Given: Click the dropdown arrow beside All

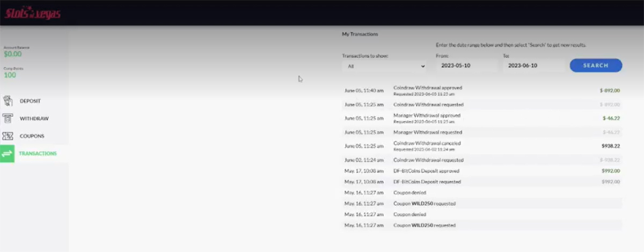Looking at the screenshot, I should (x=423, y=66).
